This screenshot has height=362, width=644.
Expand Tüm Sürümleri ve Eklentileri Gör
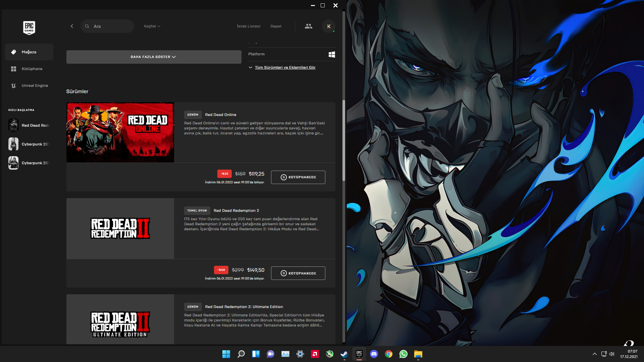click(285, 67)
